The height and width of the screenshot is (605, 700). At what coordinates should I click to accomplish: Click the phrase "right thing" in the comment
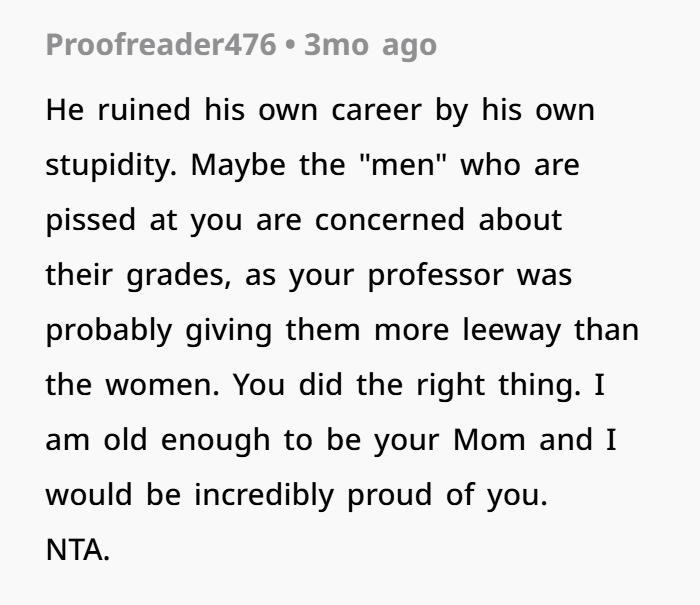coord(499,386)
